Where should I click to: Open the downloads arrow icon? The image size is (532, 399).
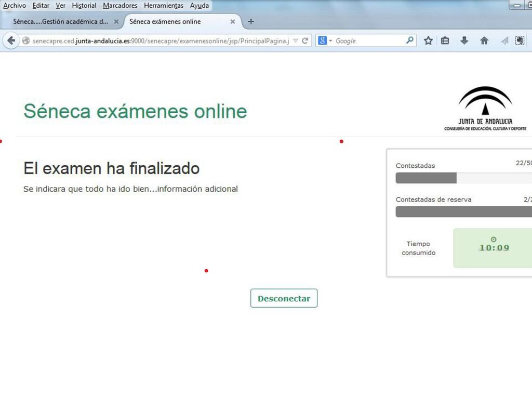click(x=464, y=41)
